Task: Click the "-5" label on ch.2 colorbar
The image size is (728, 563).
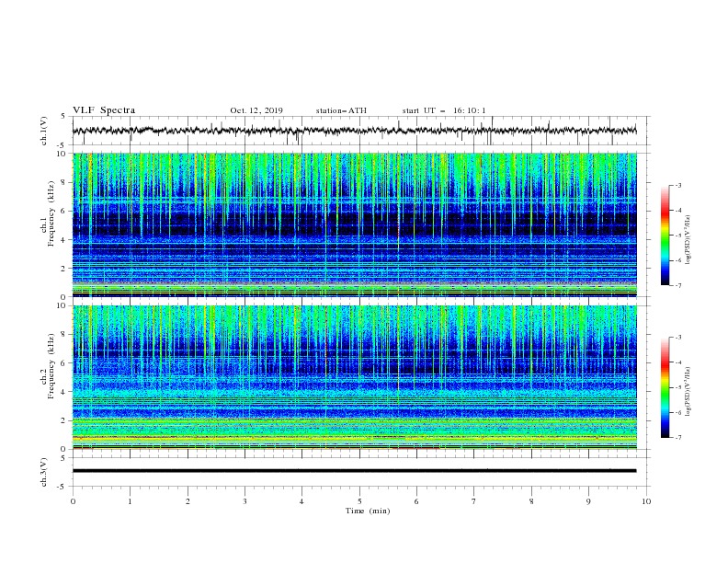Action: pos(678,387)
